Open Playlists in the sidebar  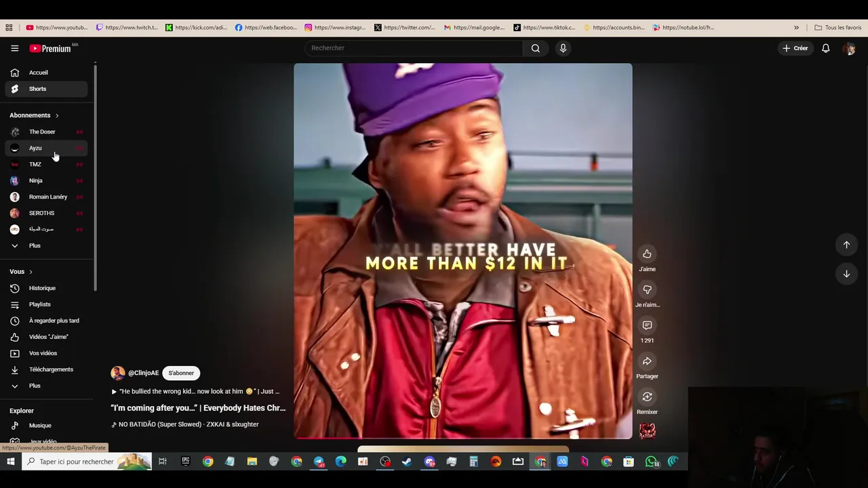46,304
